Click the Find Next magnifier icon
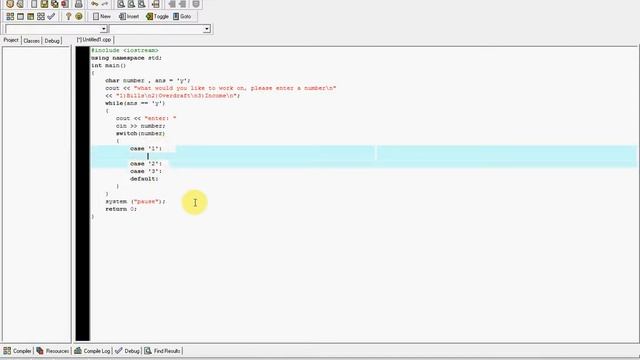 tap(142, 4)
